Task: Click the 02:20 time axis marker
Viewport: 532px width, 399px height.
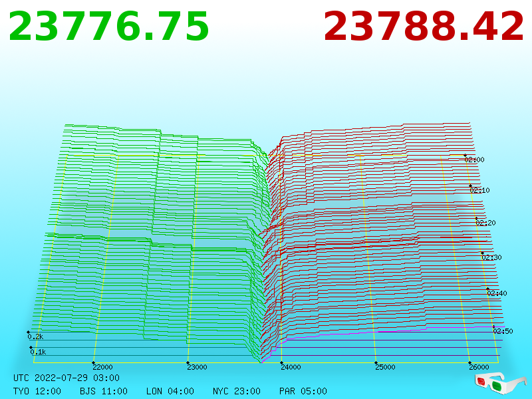Action: click(486, 223)
